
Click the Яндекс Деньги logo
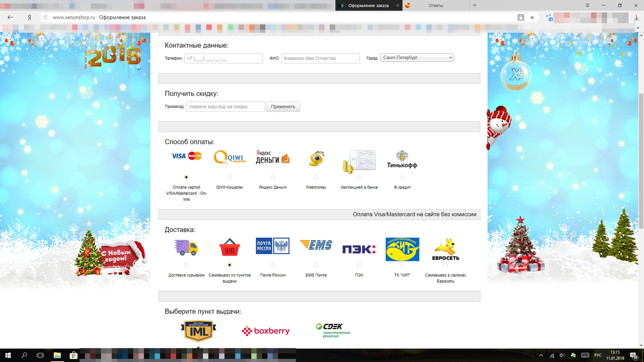272,157
